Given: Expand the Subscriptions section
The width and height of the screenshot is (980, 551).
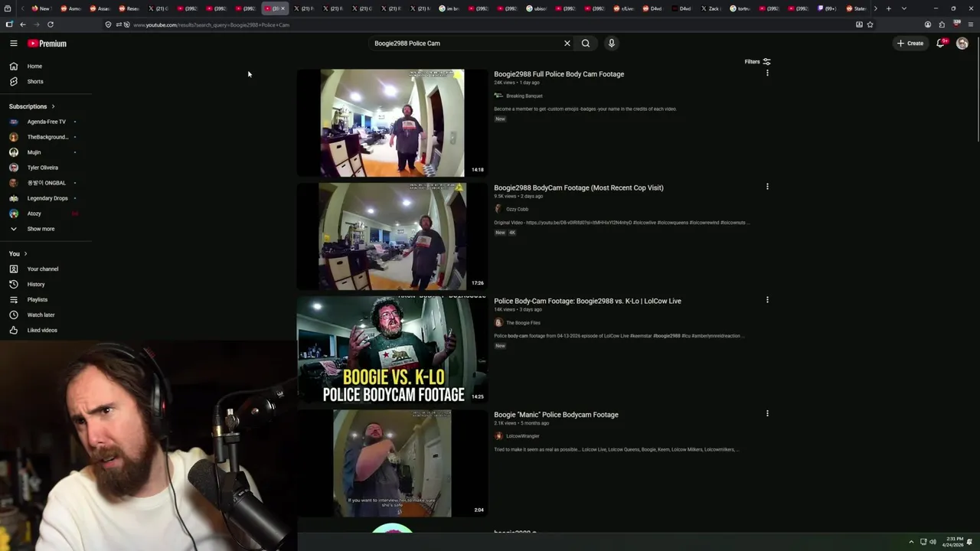Looking at the screenshot, I should (31, 106).
